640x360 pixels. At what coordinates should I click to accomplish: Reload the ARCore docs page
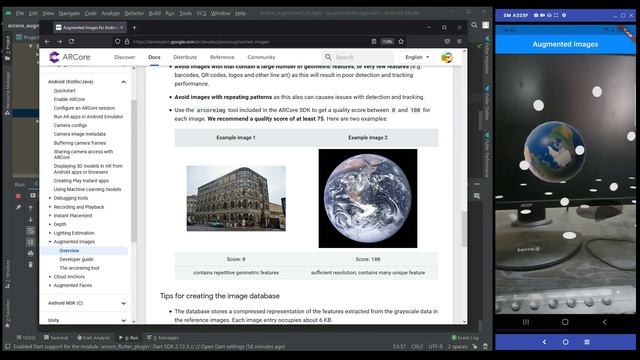point(71,42)
